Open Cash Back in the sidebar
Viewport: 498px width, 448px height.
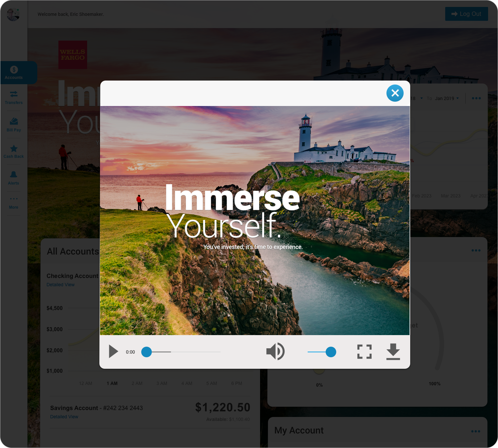[x=14, y=152]
